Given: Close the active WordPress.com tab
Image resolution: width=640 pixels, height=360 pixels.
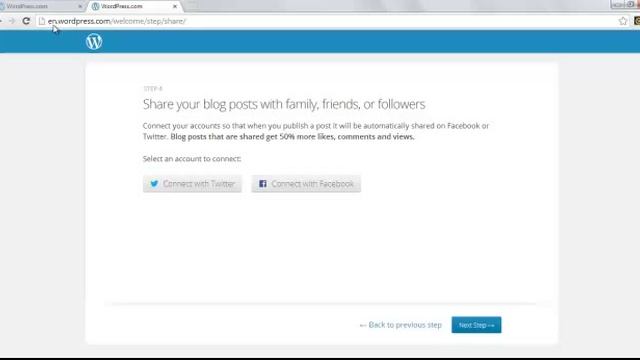Looking at the screenshot, I should (x=175, y=6).
